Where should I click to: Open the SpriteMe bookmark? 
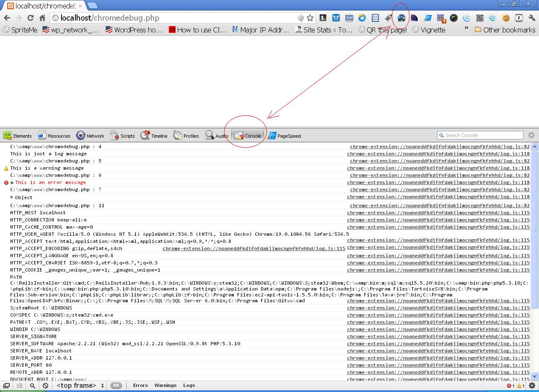click(20, 30)
